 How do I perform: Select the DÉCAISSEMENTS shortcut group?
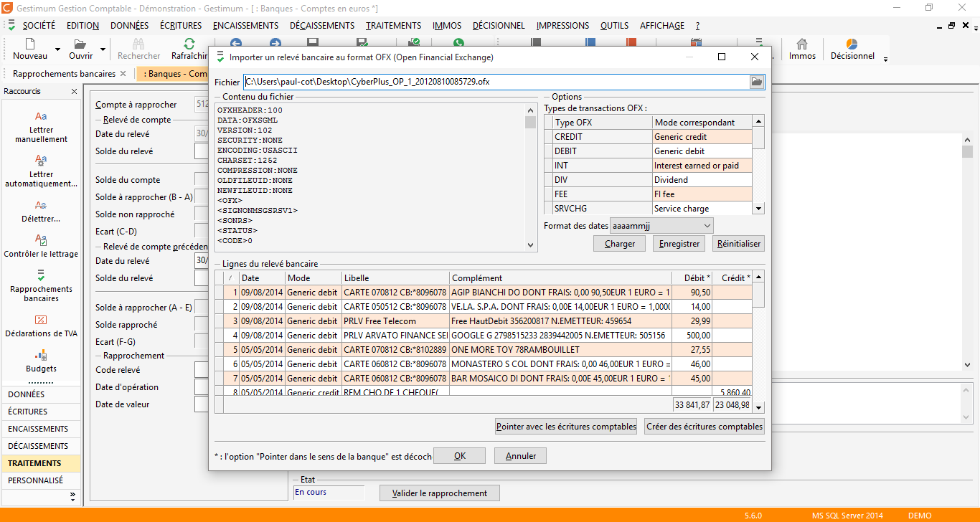click(x=41, y=446)
